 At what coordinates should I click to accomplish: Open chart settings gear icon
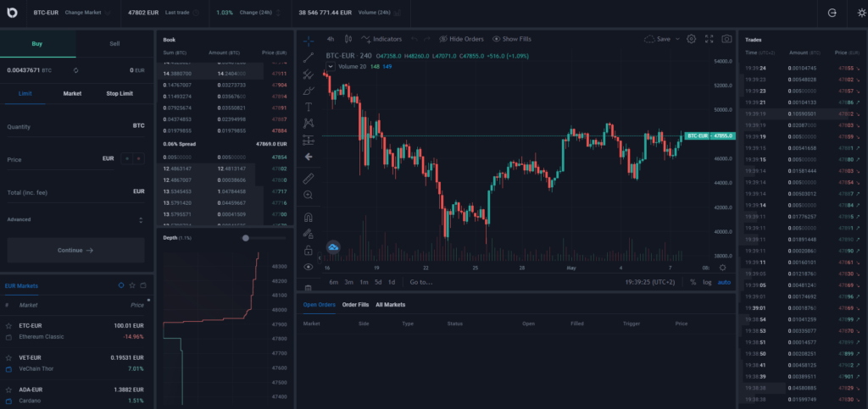(x=691, y=39)
